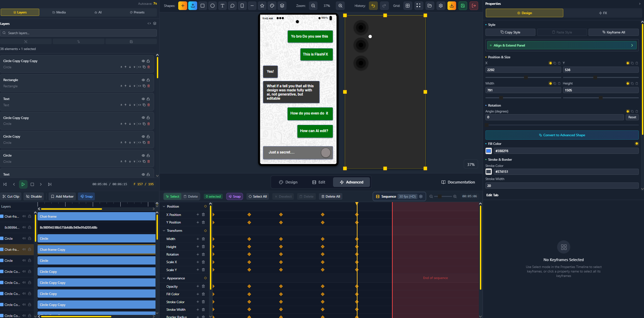644x318 pixels.
Task: Click the green Save icon in the toolbar
Action: [463, 6]
